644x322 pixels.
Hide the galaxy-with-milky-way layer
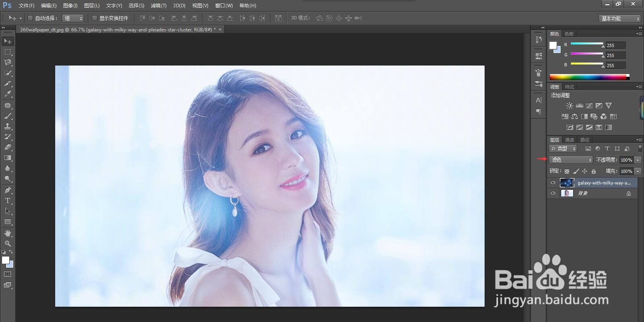tap(553, 183)
